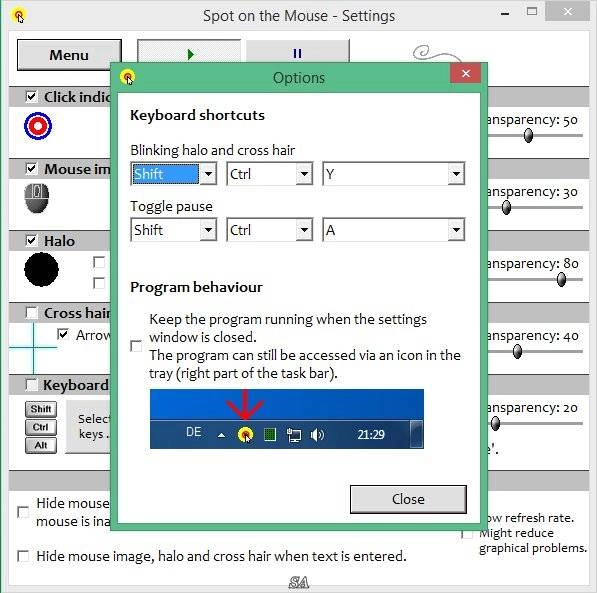Adjust the transparency 40 slider for cross hair
The image size is (597, 593).
pos(517,352)
